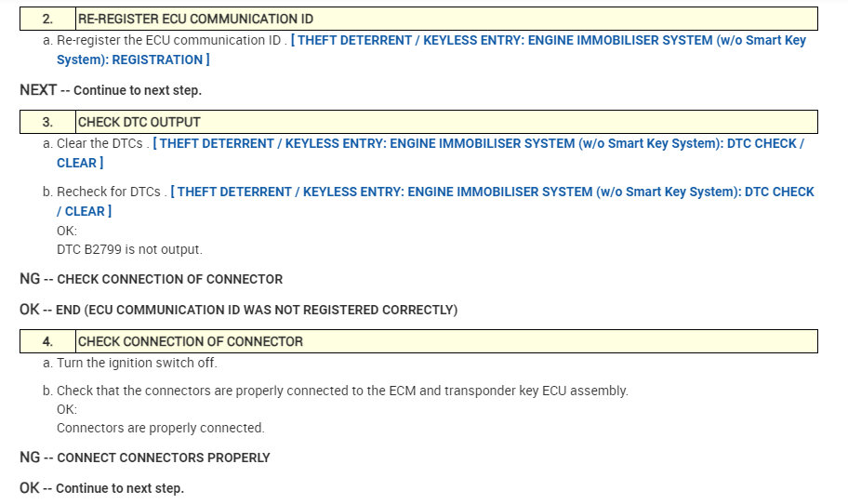The height and width of the screenshot is (504, 848).
Task: Click the step 4 CHECK CONNECTION OF CONNECTOR heading
Action: pos(191,341)
